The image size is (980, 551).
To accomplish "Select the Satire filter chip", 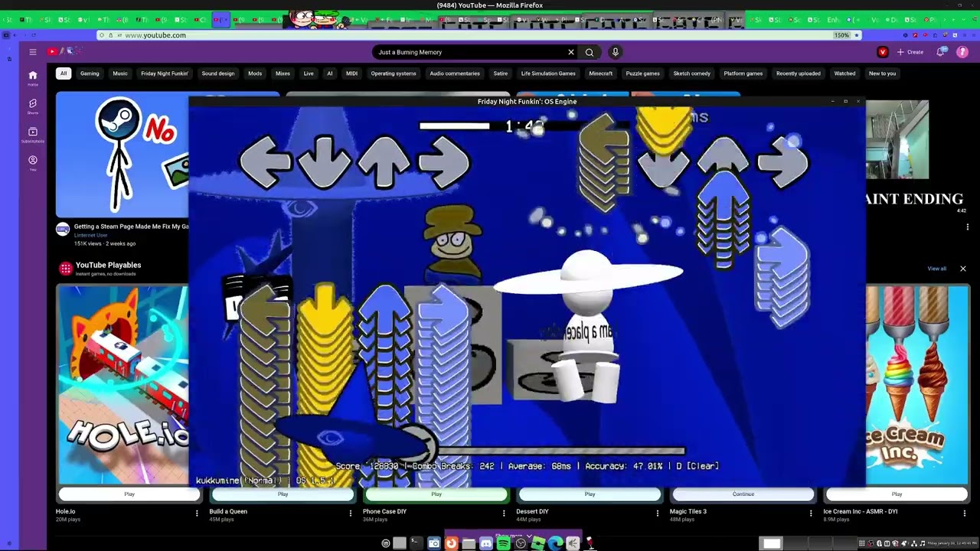I will pos(501,73).
